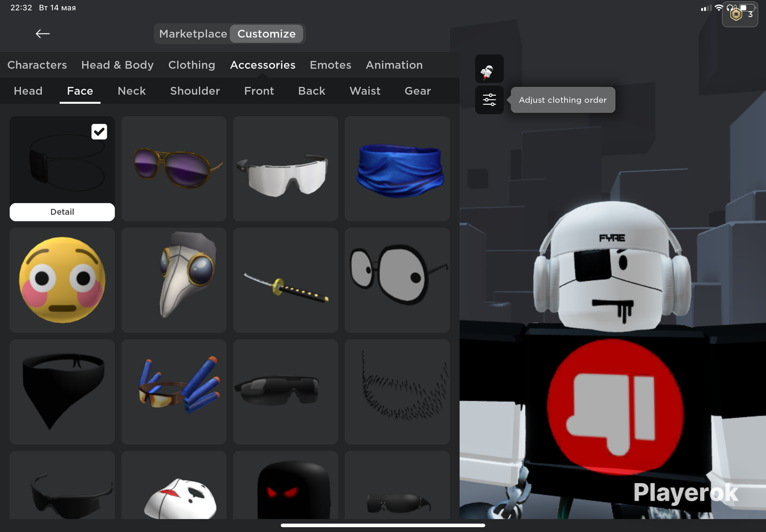Open the Characters category
The width and height of the screenshot is (766, 532).
tap(37, 65)
